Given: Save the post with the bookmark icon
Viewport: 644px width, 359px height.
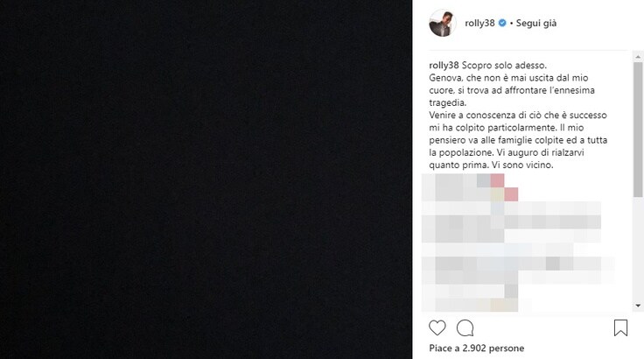Looking at the screenshot, I should [620, 327].
